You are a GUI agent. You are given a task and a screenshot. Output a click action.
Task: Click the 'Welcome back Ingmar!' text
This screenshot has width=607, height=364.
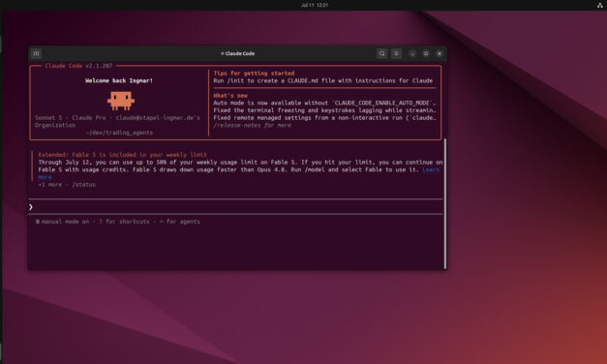click(119, 80)
